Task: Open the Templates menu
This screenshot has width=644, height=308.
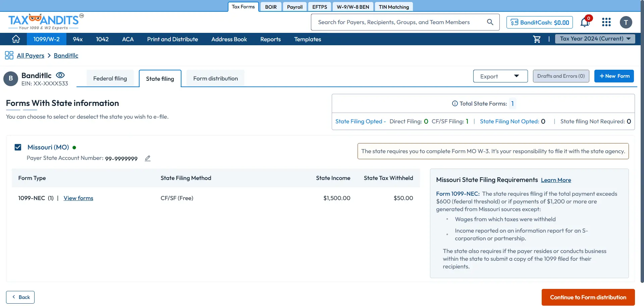Action: [308, 39]
